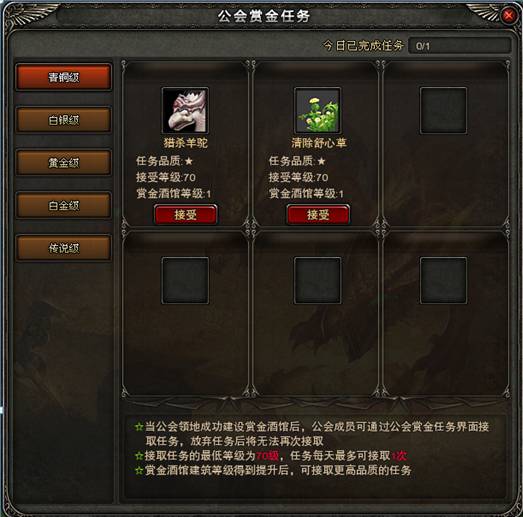Image resolution: width=523 pixels, height=517 pixels.
Task: Click the star rating of 清除舒心草 quest
Action: [321, 161]
